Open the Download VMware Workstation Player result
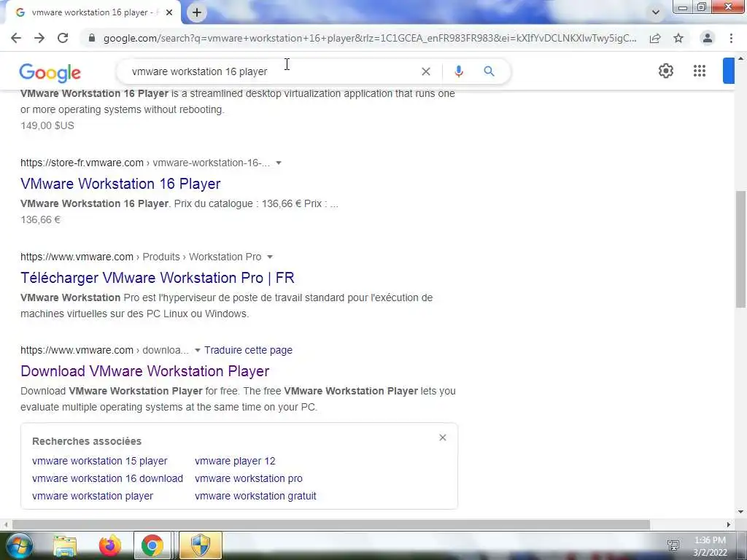Viewport: 747px width, 560px height. 145,371
